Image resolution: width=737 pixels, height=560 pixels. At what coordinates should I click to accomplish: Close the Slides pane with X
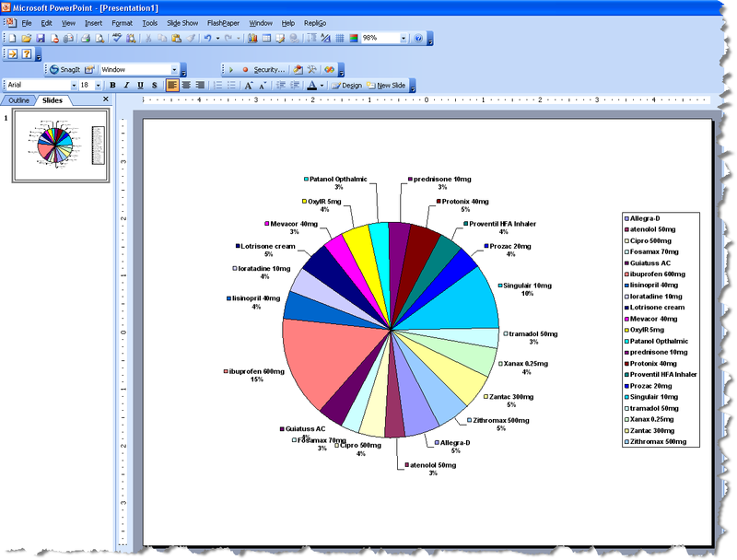coord(106,99)
